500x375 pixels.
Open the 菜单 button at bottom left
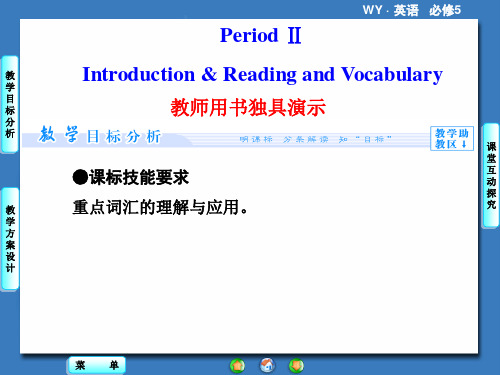click(x=97, y=365)
